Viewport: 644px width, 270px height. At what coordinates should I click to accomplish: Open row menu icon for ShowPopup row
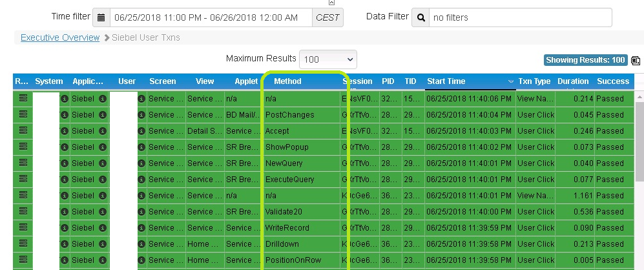[x=23, y=147]
